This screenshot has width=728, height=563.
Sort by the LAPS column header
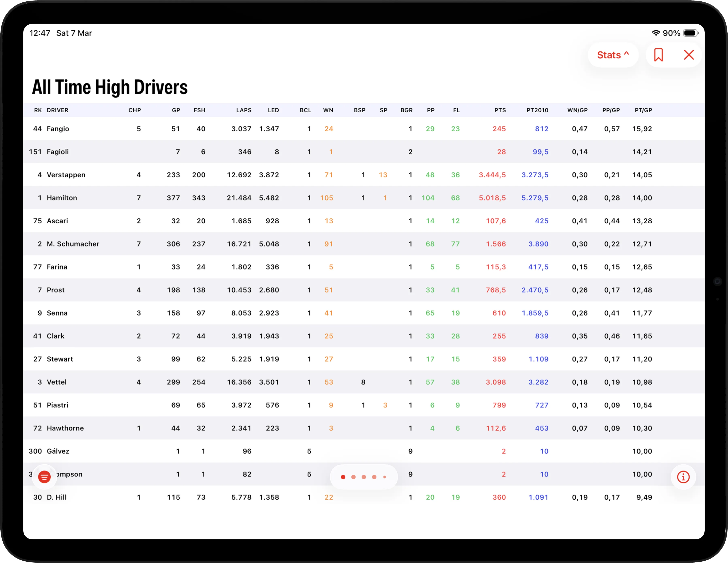point(244,110)
